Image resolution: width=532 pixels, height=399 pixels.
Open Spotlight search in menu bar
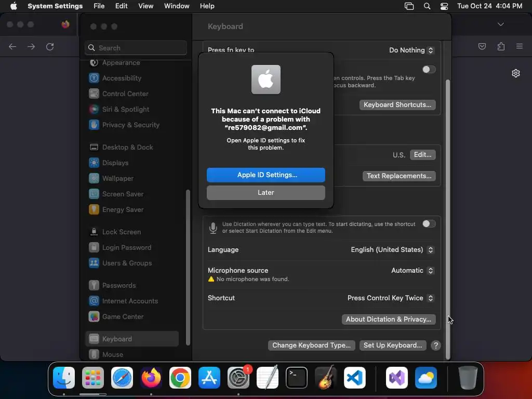(427, 6)
